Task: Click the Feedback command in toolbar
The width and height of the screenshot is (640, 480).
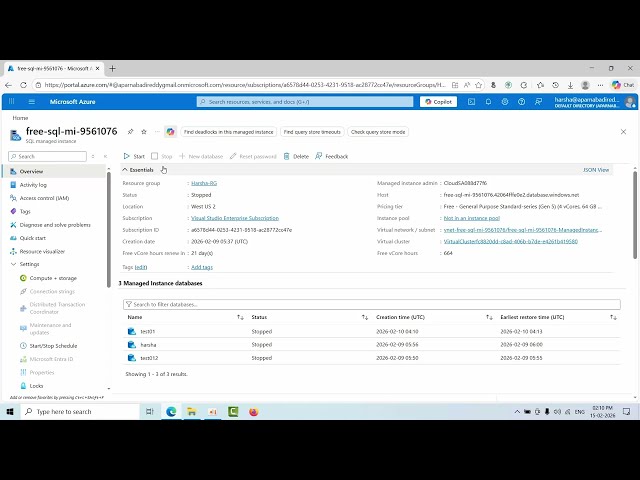Action: coord(331,156)
